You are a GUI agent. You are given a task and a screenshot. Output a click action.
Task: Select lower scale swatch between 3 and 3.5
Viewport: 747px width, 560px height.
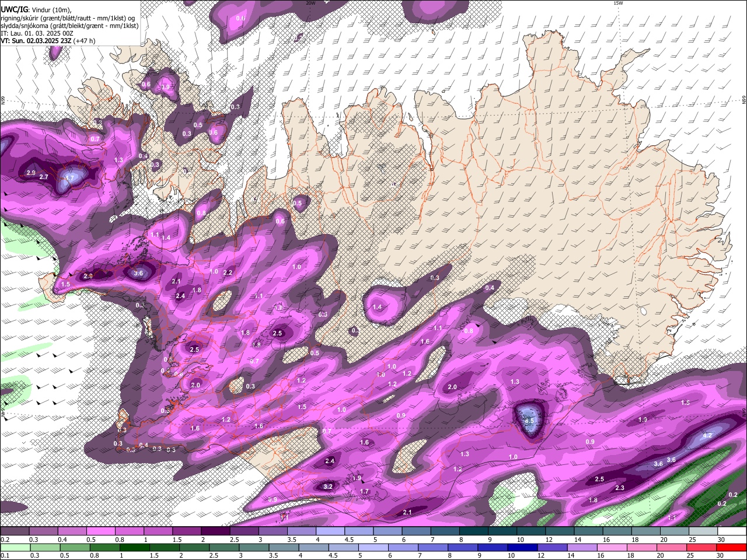[x=253, y=548]
